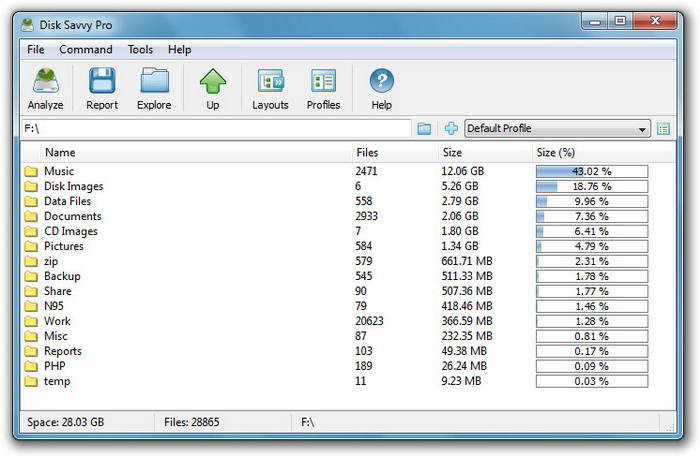Open the Default Profile dropdown
This screenshot has height=458, width=700.
[x=557, y=129]
